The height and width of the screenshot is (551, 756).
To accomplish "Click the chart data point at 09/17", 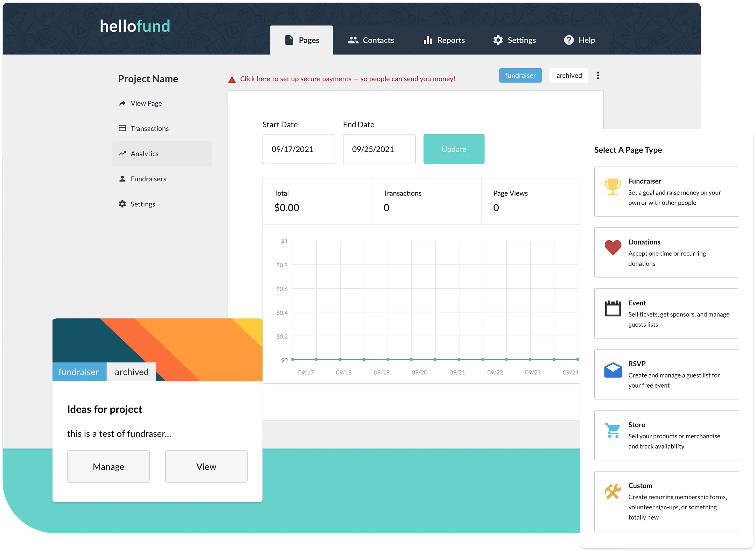I will pos(293,359).
